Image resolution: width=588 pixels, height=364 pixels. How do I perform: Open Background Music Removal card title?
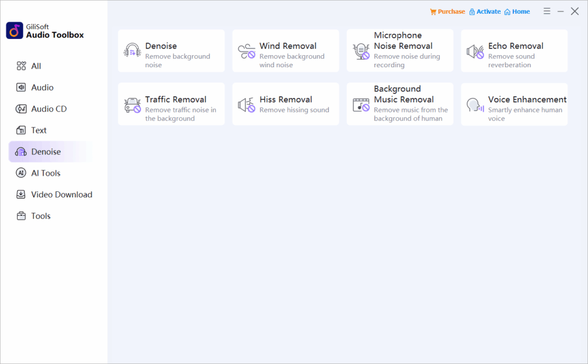[x=404, y=94]
